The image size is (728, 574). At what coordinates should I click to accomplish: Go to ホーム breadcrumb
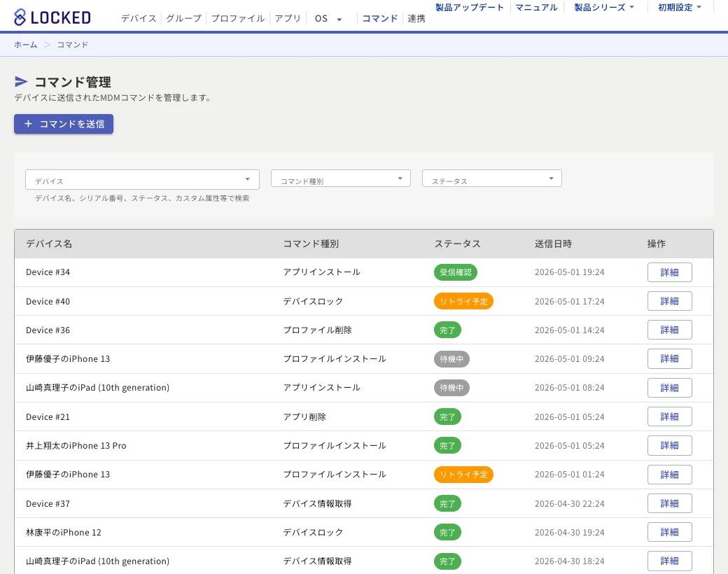[25, 45]
